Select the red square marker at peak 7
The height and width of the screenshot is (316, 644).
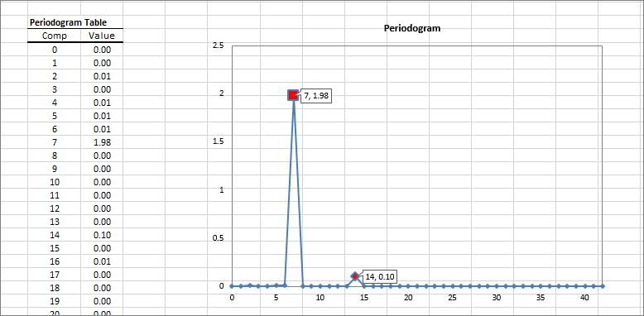click(293, 95)
